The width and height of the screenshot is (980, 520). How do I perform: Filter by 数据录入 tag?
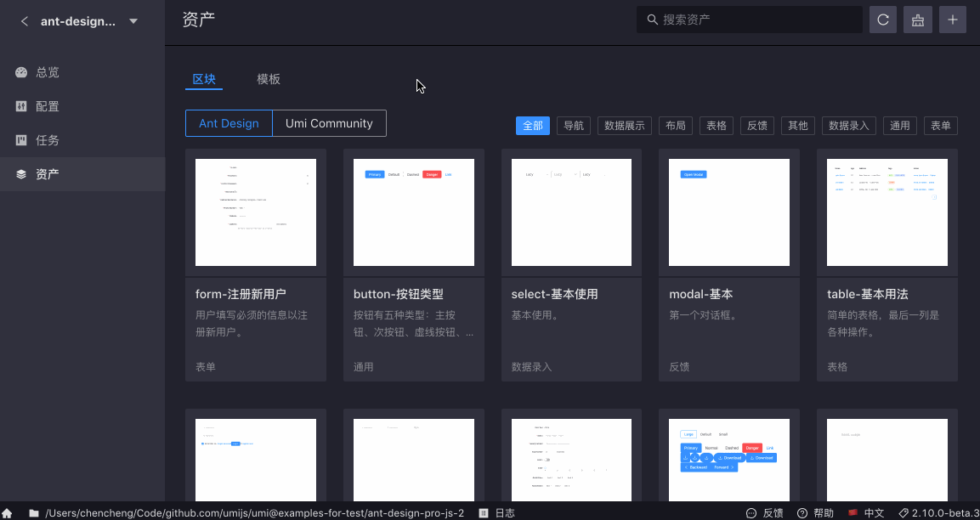849,126
